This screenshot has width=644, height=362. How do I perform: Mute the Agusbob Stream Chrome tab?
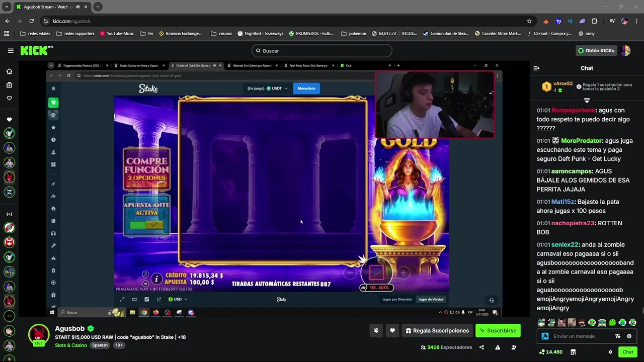click(77, 7)
